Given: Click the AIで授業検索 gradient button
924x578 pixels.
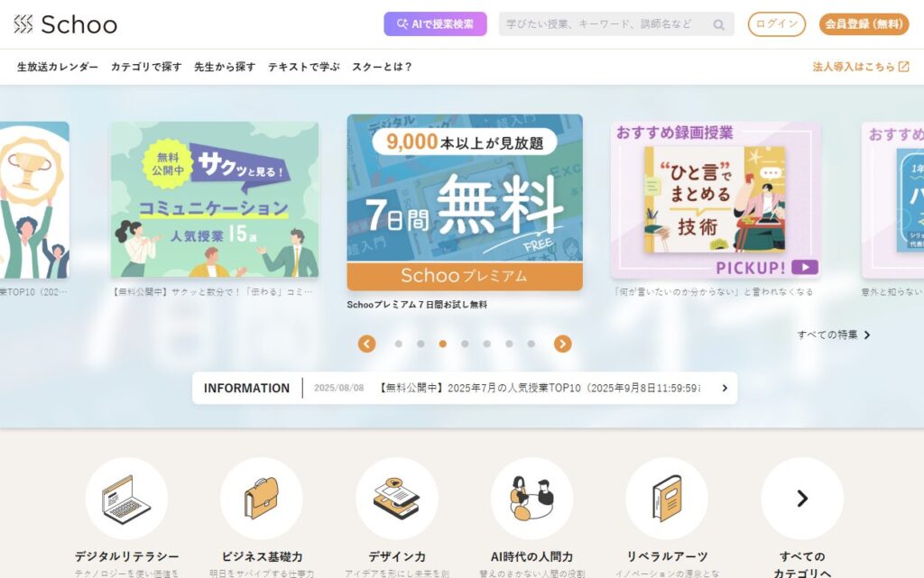Looking at the screenshot, I should pos(436,24).
